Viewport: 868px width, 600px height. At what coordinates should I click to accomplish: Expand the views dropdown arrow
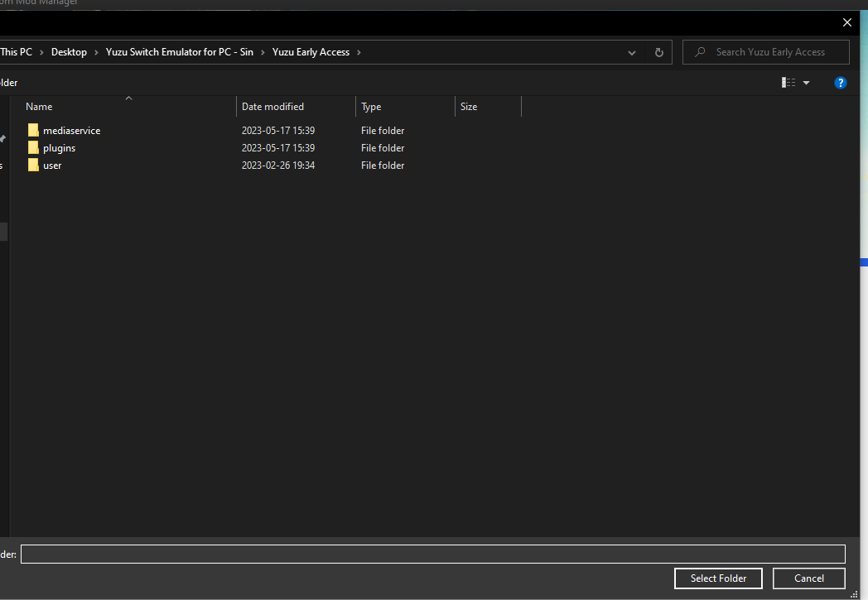[805, 82]
